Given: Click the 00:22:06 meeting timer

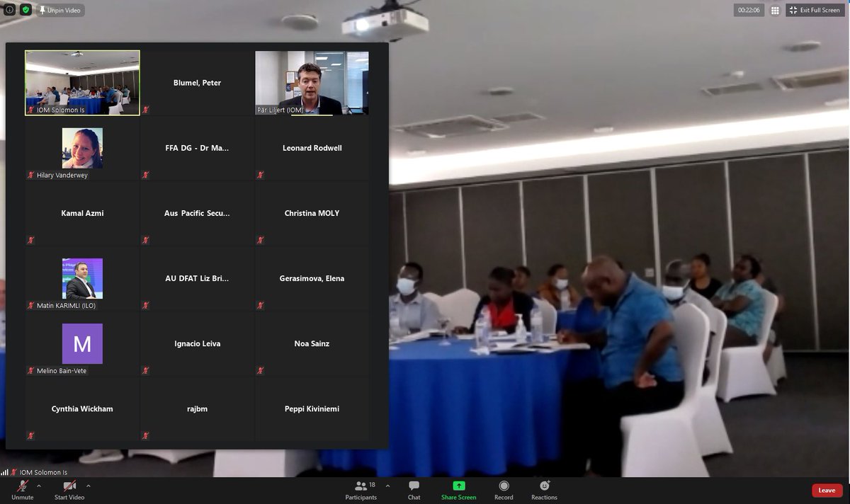Looking at the screenshot, I should tap(749, 11).
